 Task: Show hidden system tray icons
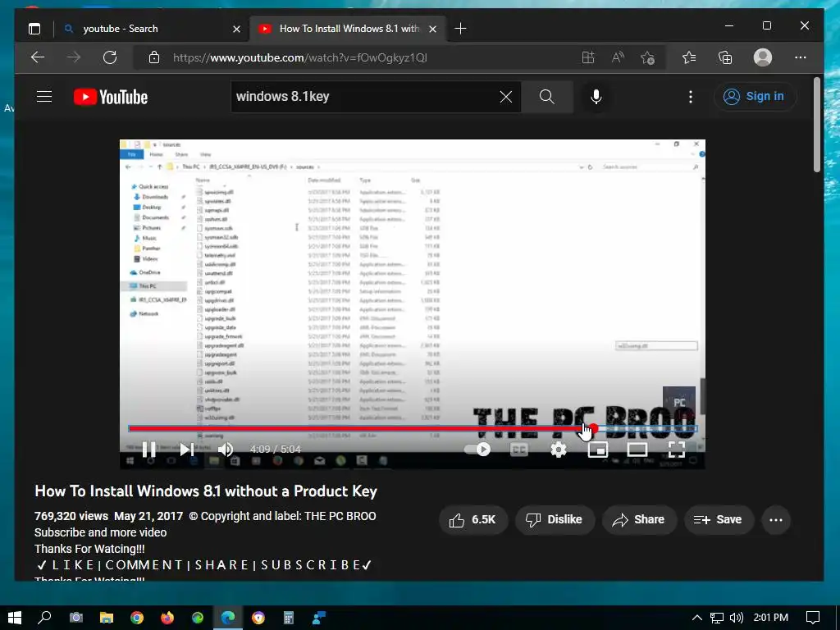coord(696,618)
